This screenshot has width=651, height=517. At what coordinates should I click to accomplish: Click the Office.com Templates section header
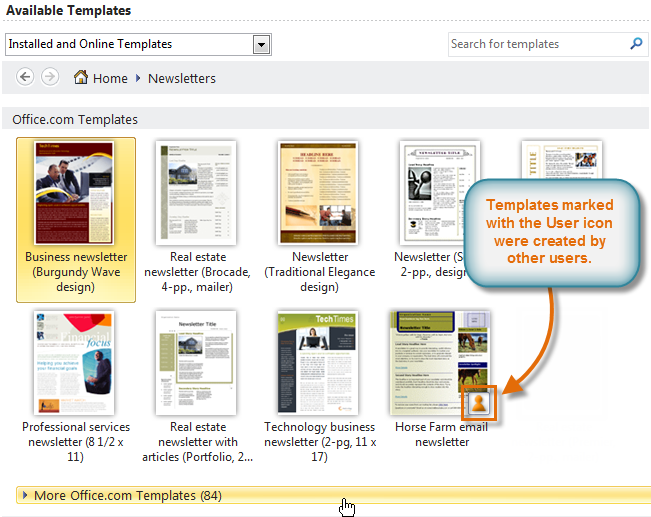point(75,119)
